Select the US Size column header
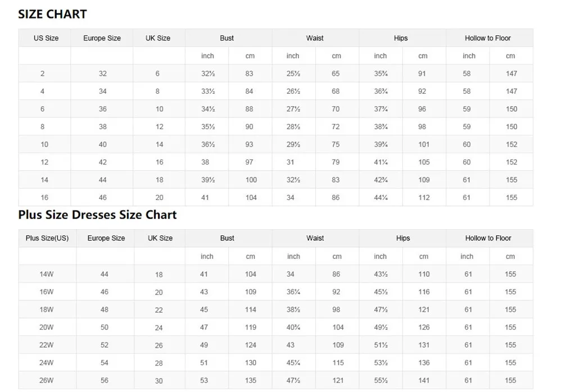This screenshot has height=392, width=562. (x=46, y=38)
